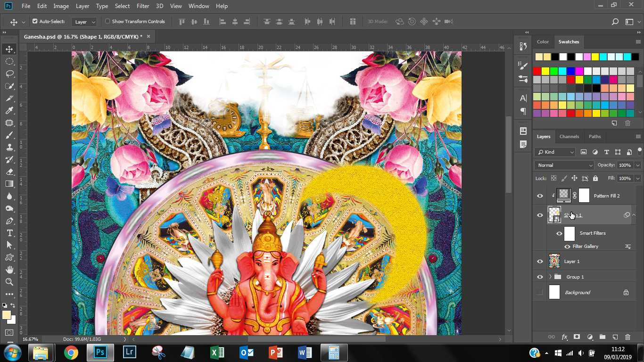The width and height of the screenshot is (644, 362).
Task: Select the Custom Shape tool
Action: 9,257
